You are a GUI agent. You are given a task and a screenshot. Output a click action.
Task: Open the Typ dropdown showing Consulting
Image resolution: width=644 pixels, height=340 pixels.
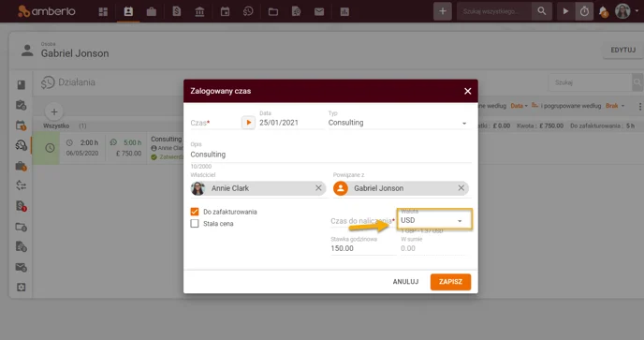pyautogui.click(x=398, y=123)
